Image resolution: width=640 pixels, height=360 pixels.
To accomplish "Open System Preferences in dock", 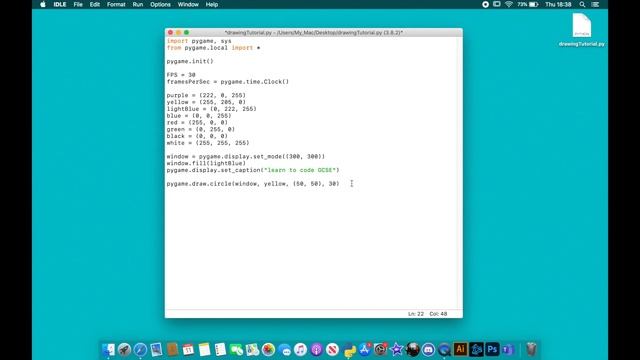I will 380,350.
